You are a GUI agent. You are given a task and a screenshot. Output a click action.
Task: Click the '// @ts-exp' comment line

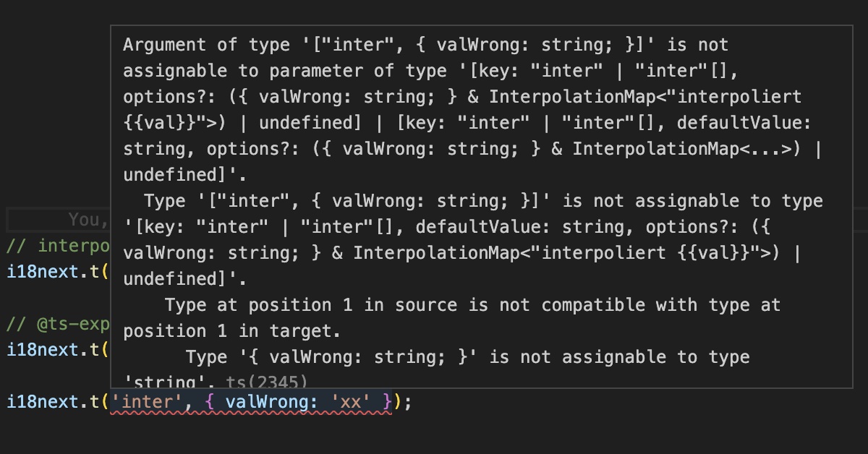coord(58,324)
